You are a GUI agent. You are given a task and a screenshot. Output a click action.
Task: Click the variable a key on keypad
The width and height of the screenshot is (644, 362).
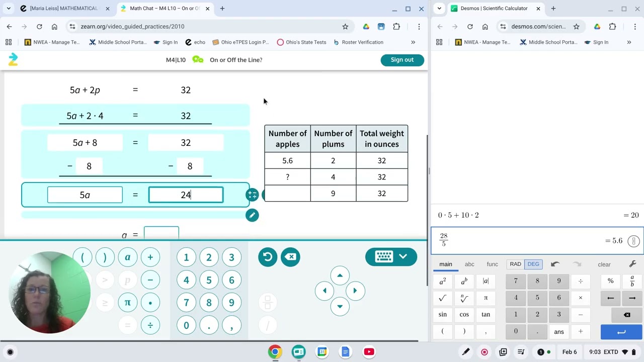(128, 257)
